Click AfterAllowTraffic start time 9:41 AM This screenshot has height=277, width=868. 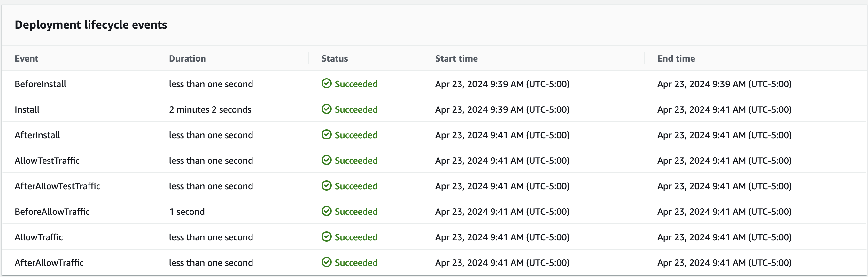click(x=502, y=263)
